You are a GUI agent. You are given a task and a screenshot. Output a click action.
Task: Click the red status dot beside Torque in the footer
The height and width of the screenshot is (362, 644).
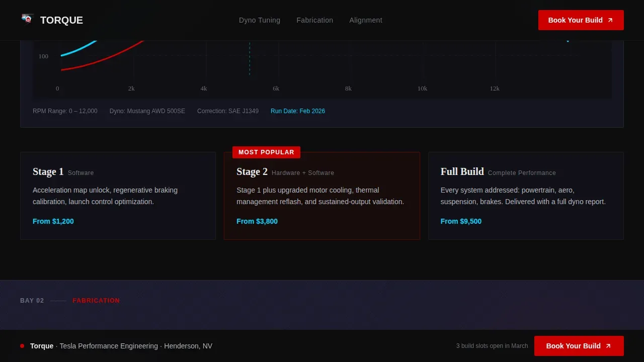pyautogui.click(x=22, y=346)
